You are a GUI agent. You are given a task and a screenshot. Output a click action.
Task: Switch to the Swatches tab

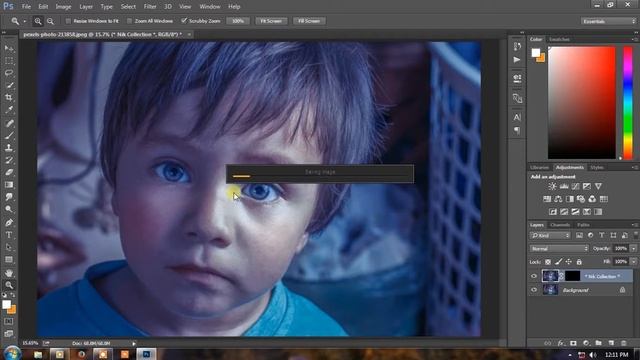(559, 40)
